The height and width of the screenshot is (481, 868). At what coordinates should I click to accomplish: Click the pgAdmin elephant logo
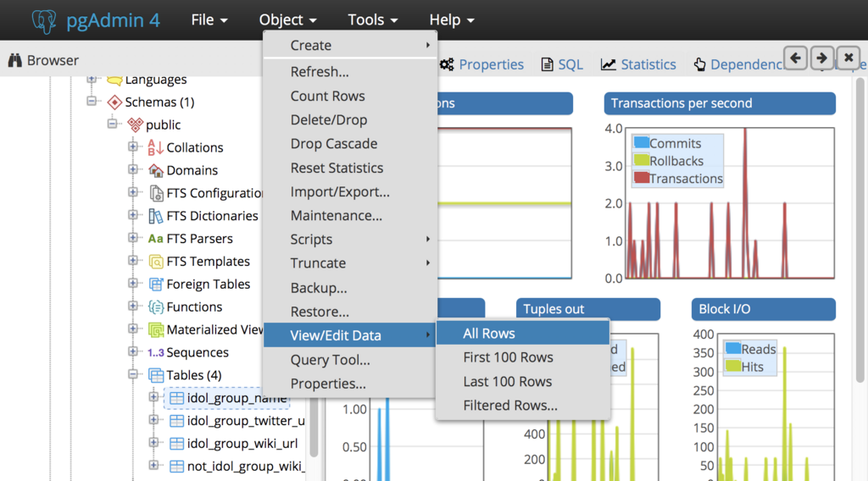pos(44,21)
